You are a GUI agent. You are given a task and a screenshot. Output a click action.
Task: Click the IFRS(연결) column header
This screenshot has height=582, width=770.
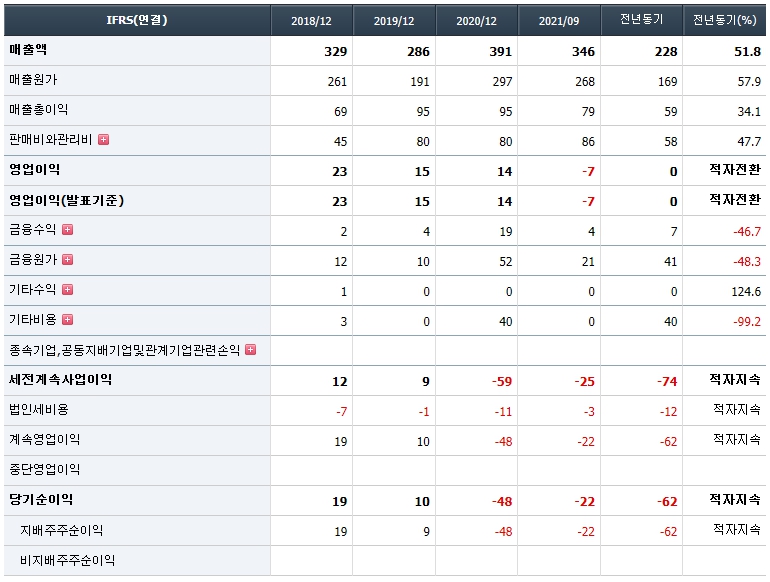137,20
